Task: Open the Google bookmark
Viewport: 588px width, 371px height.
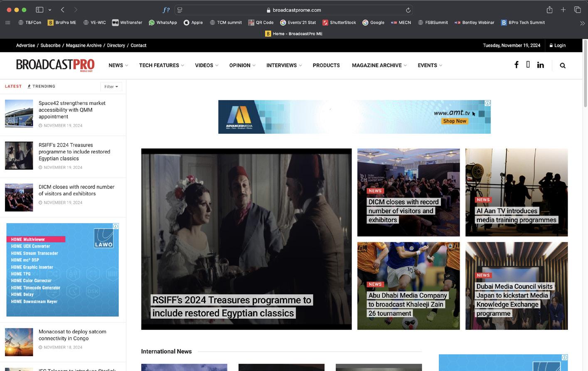Action: coord(373,22)
